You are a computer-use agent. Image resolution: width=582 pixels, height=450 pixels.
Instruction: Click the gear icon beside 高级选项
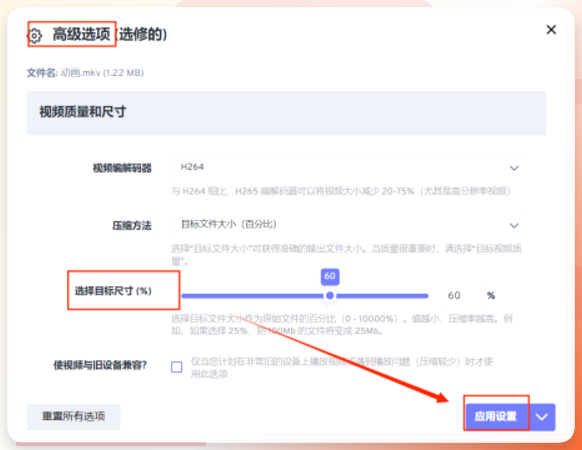35,36
